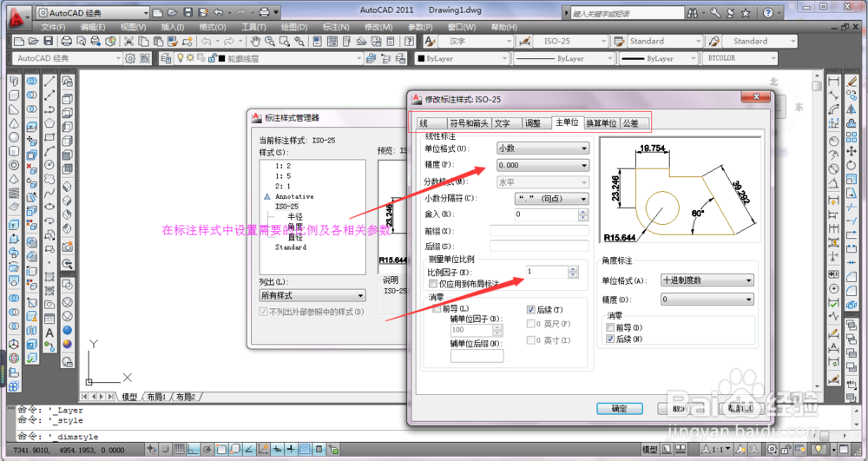Switch to 换算单位 tab

pos(602,123)
